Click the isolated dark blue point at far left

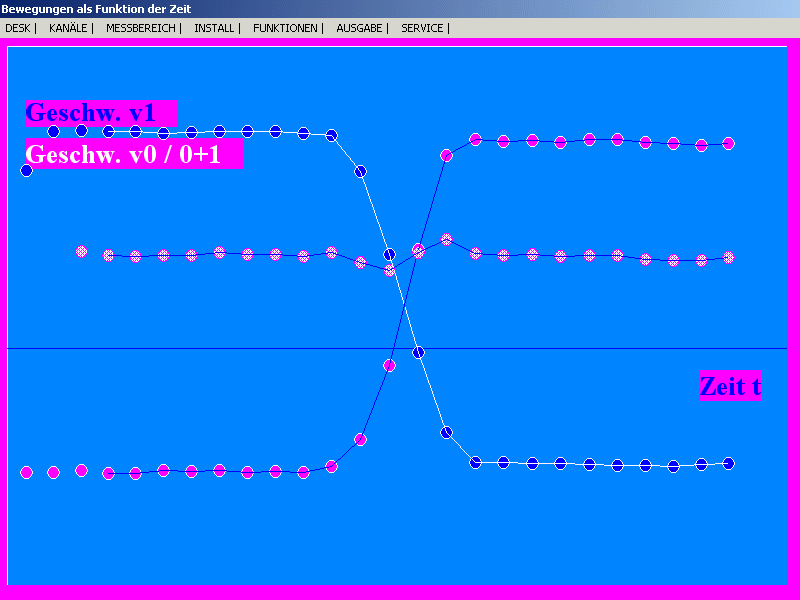pyautogui.click(x=27, y=171)
